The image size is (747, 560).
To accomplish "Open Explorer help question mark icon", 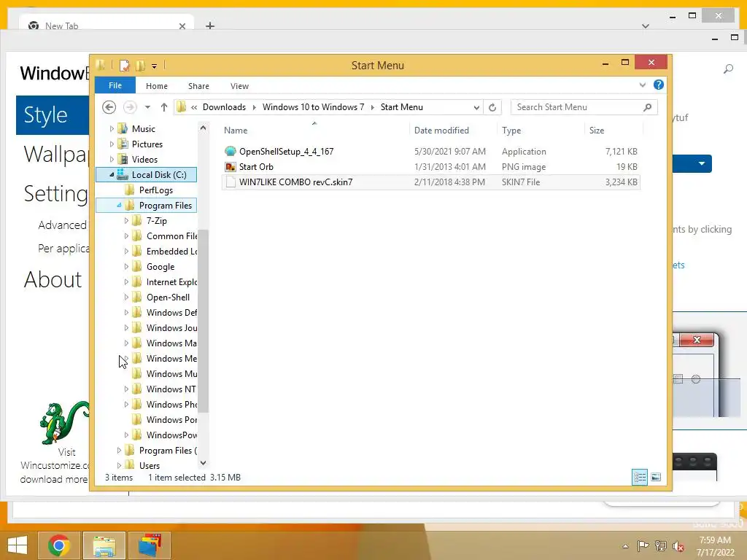I will tap(659, 85).
